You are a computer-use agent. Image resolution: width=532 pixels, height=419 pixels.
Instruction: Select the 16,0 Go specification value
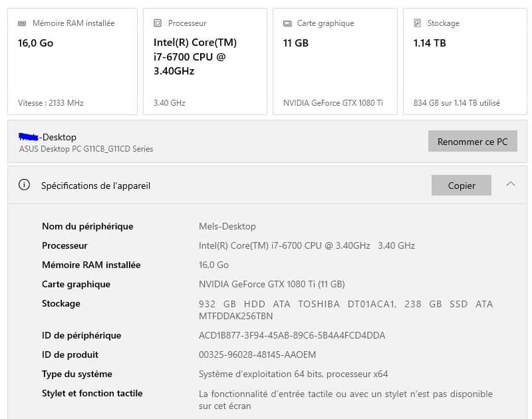click(213, 265)
